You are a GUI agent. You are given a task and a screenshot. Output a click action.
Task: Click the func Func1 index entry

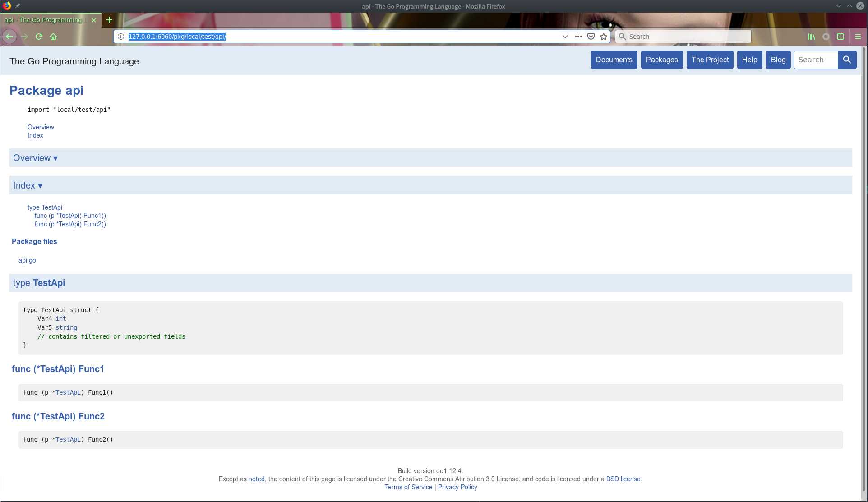70,216
